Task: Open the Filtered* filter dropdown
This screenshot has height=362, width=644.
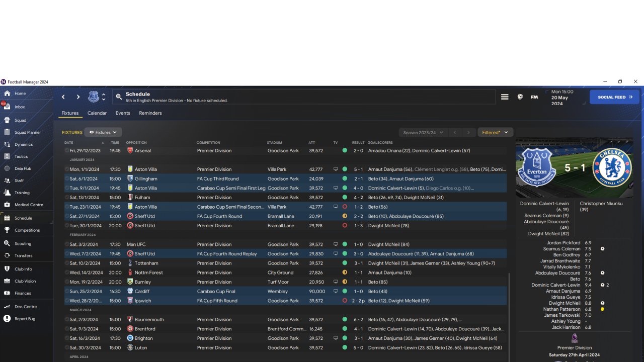Action: [x=495, y=132]
